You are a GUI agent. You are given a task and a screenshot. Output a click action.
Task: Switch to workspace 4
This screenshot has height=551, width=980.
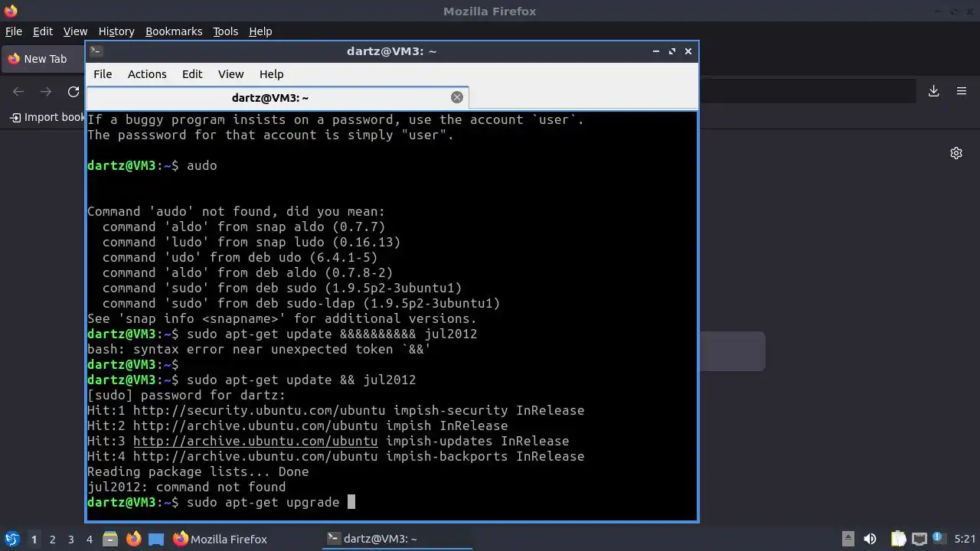[90, 540]
